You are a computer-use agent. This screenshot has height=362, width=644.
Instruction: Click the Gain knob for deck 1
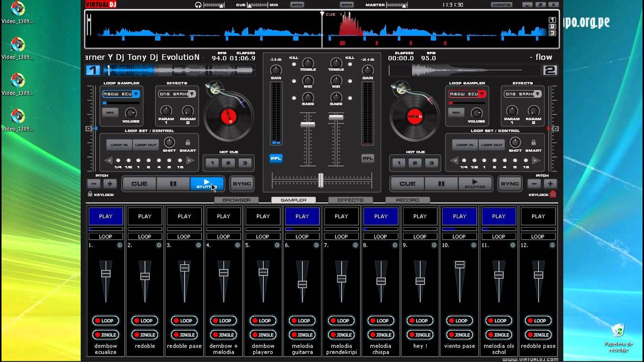point(276,70)
